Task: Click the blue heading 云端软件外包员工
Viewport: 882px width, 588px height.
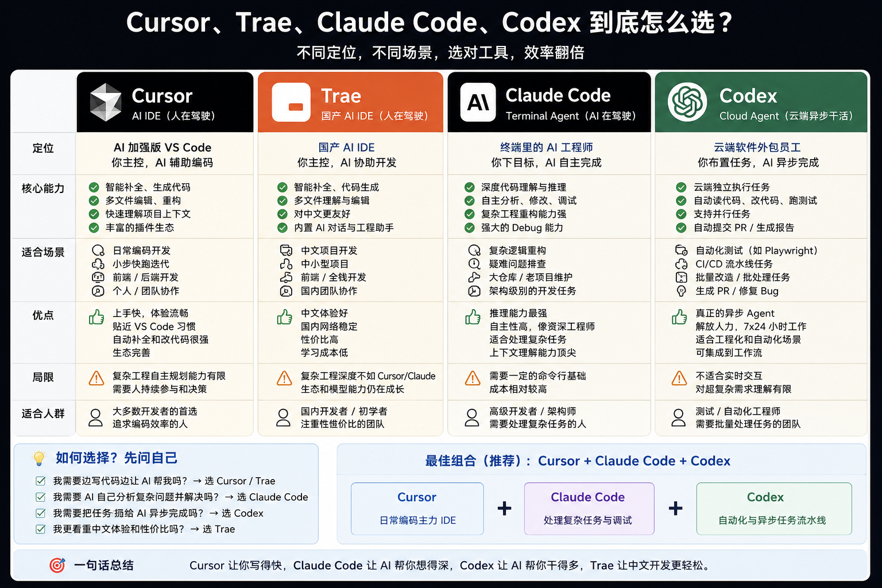Action: point(757,148)
